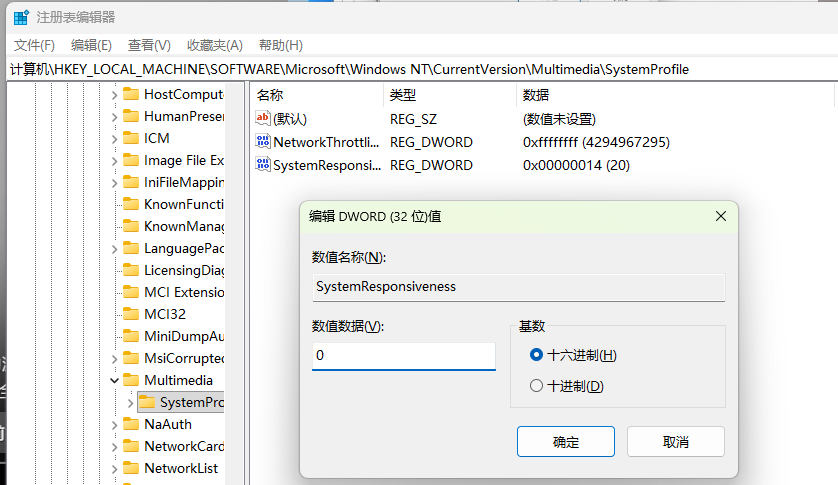Select the NaAuth key label
This screenshot has width=838, height=485.
tap(168, 424)
